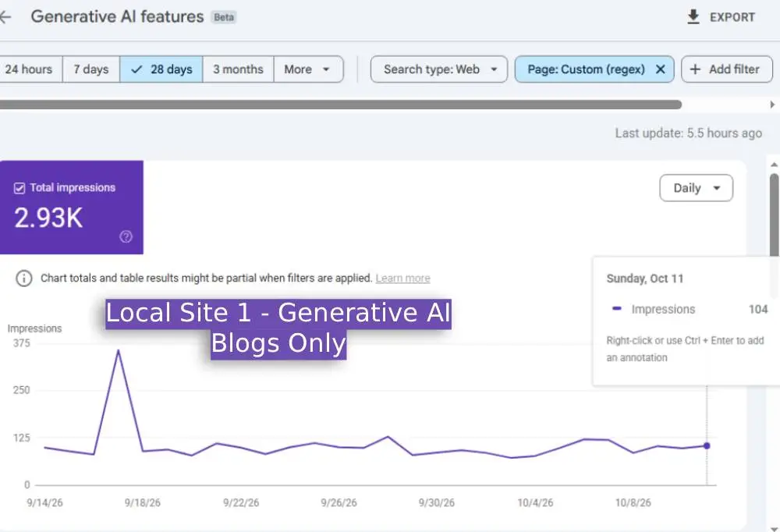This screenshot has height=532, width=780.
Task: Click the Impressions legend marker in tooltip
Action: (x=617, y=309)
